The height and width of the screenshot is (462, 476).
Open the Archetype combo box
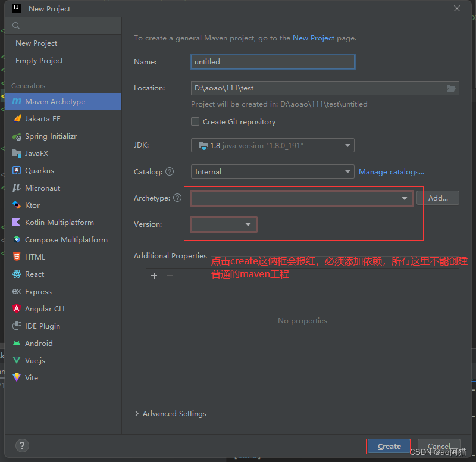(x=302, y=198)
